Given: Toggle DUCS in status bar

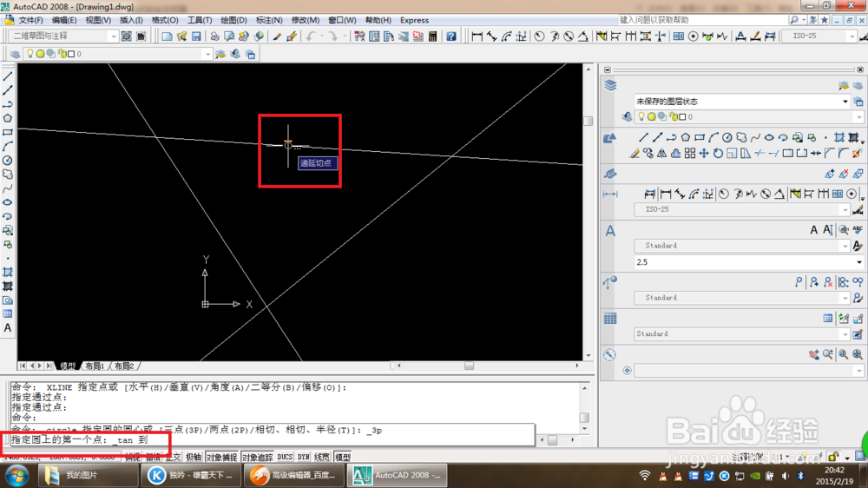Looking at the screenshot, I should pyautogui.click(x=285, y=457).
